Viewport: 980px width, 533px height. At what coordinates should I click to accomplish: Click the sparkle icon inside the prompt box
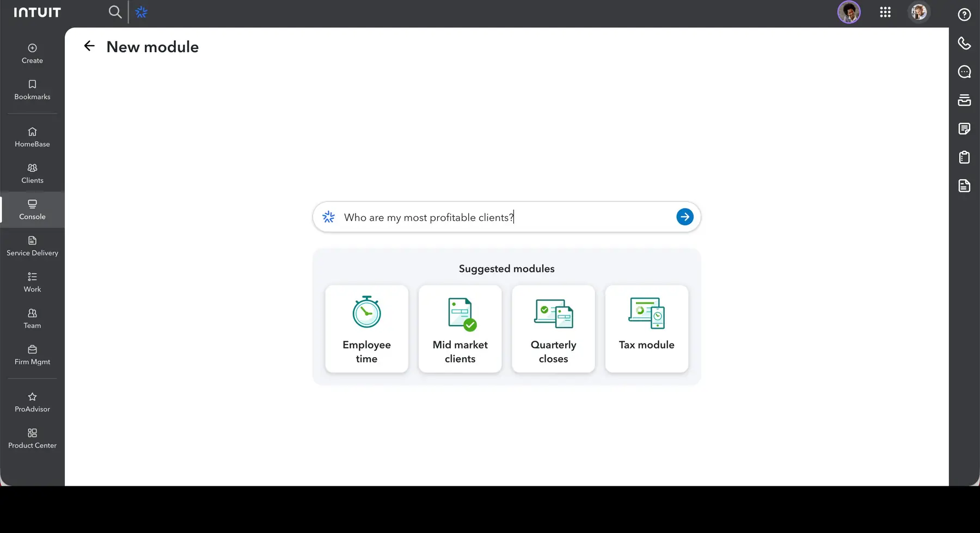pos(329,217)
